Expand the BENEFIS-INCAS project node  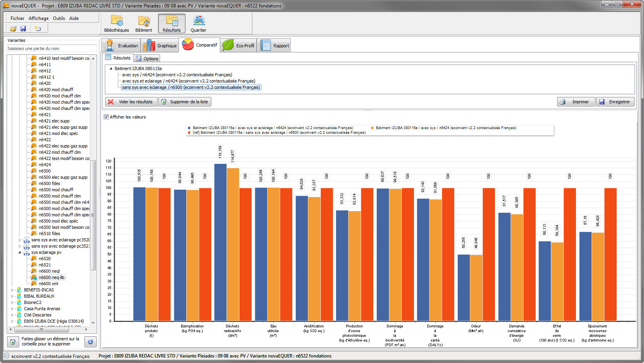[x=12, y=290]
